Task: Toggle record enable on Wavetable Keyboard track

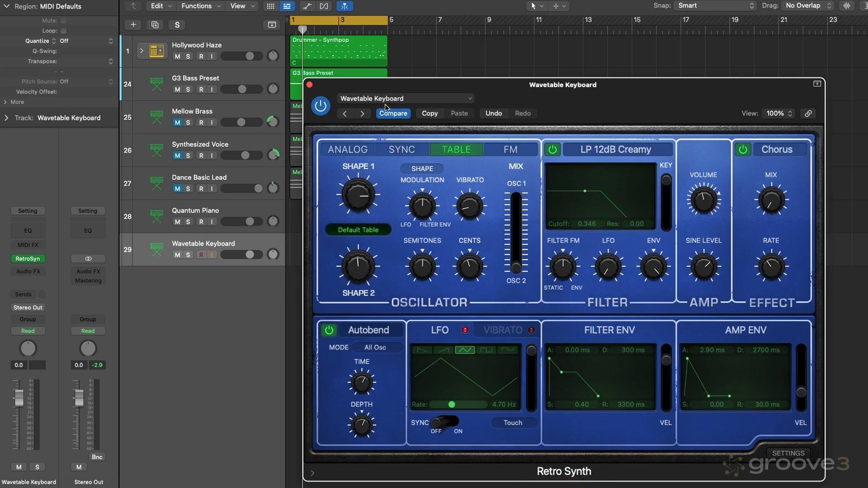Action: click(201, 255)
